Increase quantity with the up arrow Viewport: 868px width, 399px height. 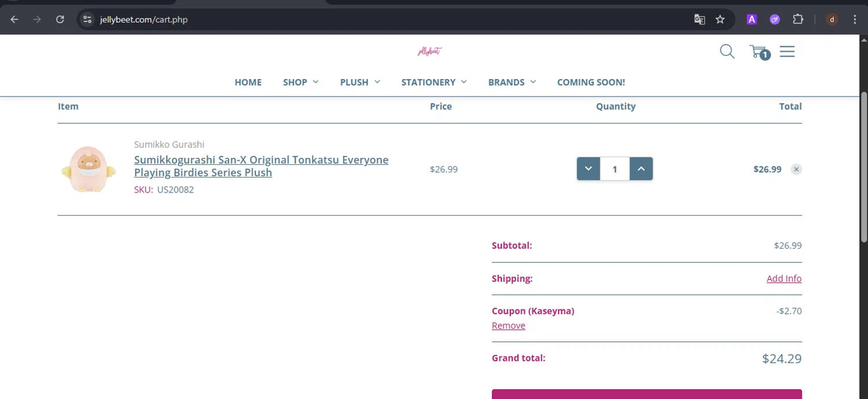click(x=641, y=169)
